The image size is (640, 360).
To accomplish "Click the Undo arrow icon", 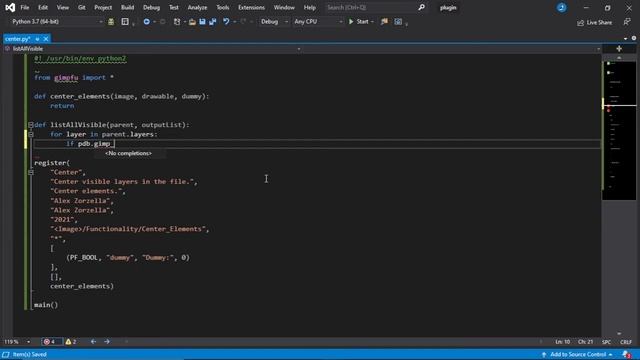I will click(226, 22).
